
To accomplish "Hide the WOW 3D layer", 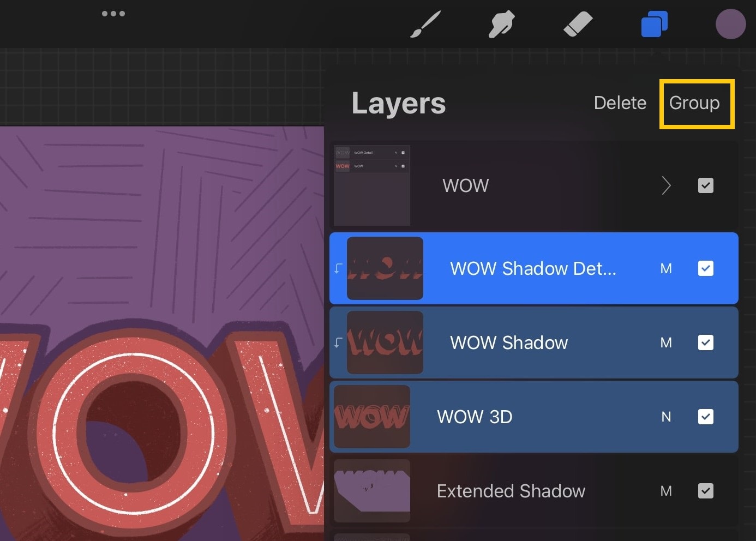I will (705, 417).
